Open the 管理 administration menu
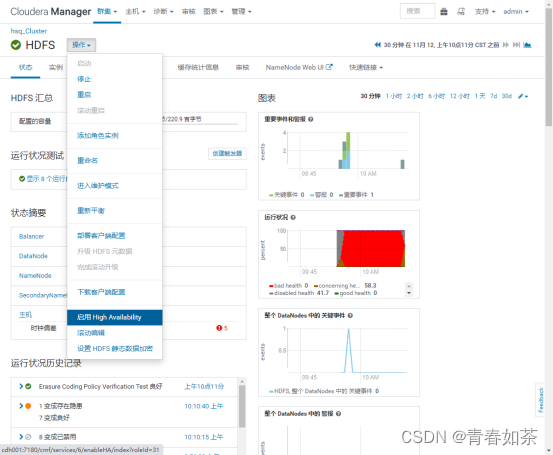The width and height of the screenshot is (553, 455). point(241,12)
